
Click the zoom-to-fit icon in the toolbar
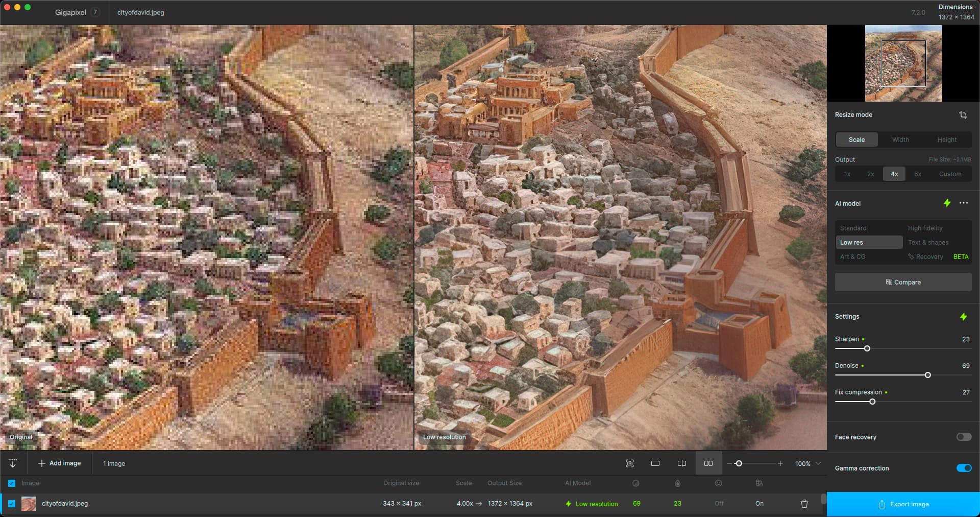coord(629,463)
